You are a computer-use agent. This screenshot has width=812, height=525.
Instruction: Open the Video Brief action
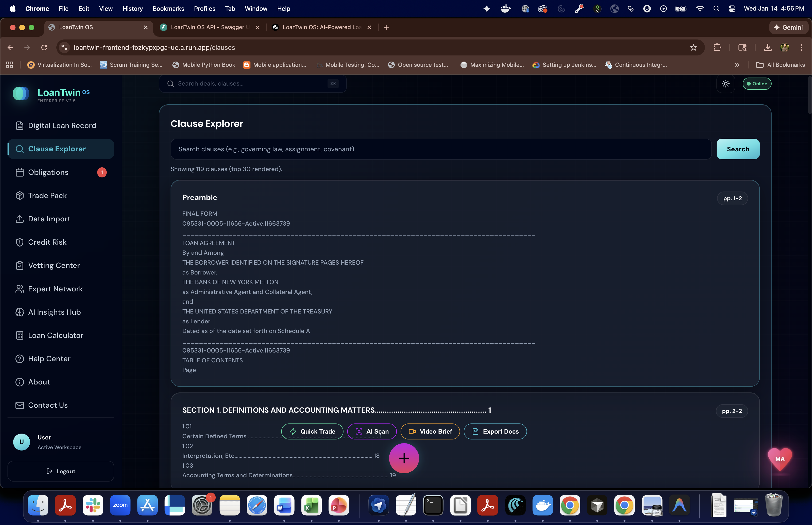(430, 431)
